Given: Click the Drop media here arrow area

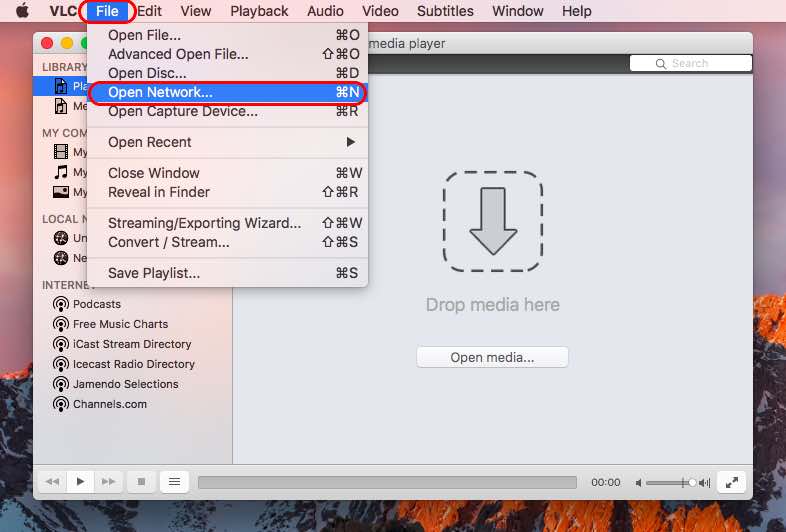Looking at the screenshot, I should click(493, 222).
